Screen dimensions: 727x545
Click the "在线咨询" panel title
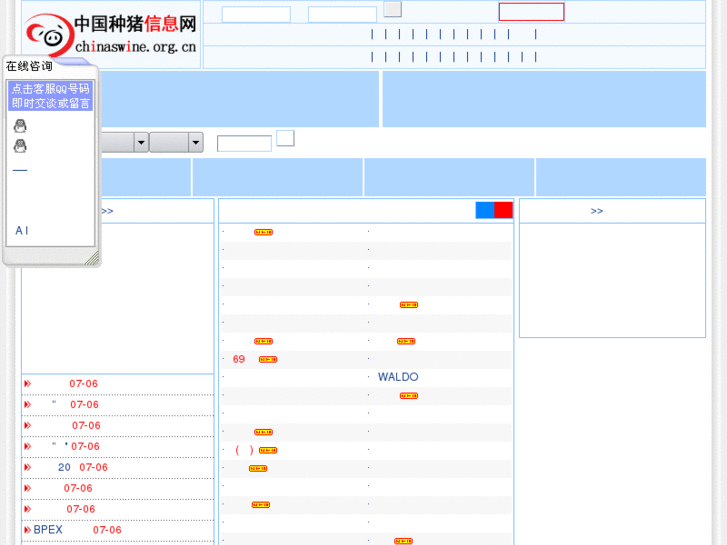[x=29, y=66]
